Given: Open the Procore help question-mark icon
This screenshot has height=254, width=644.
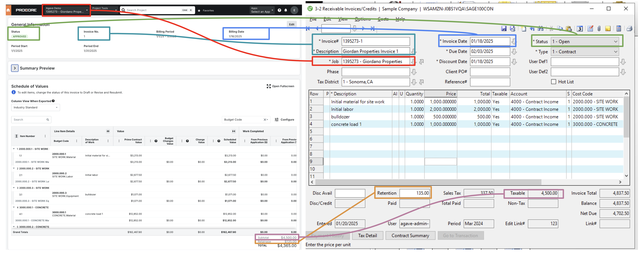Looking at the screenshot, I should (279, 10).
